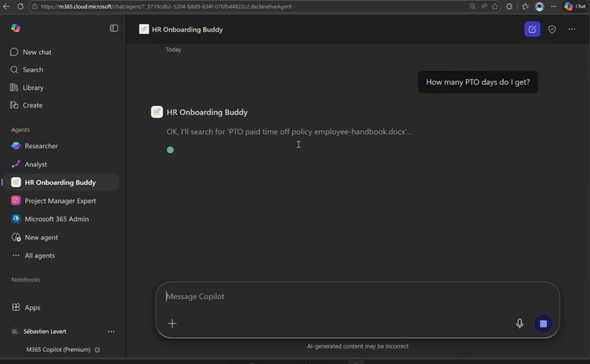
Task: Click the browser address bar URL
Action: click(166, 6)
